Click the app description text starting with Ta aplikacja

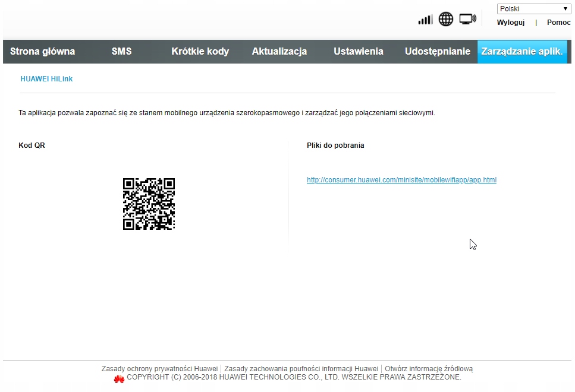tap(227, 113)
